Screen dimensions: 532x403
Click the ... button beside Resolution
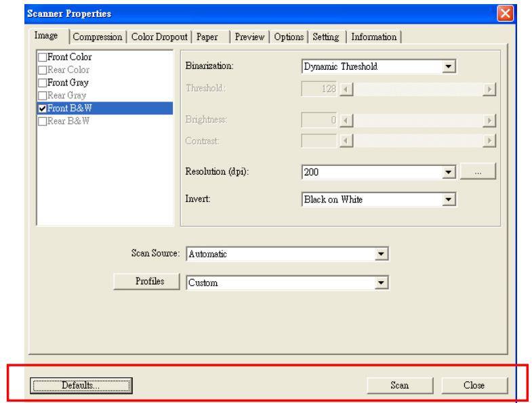(478, 171)
